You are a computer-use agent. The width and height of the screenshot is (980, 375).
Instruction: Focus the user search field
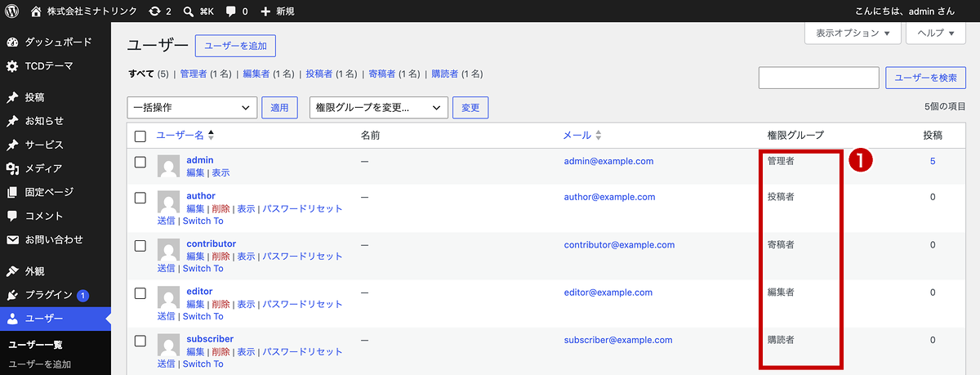pos(819,78)
